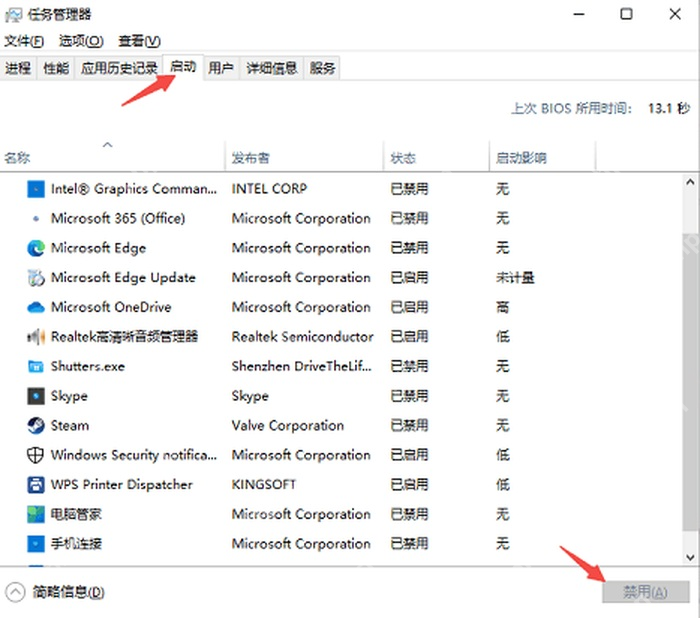
Task: Open the 查看(V) menu
Action: tap(139, 41)
